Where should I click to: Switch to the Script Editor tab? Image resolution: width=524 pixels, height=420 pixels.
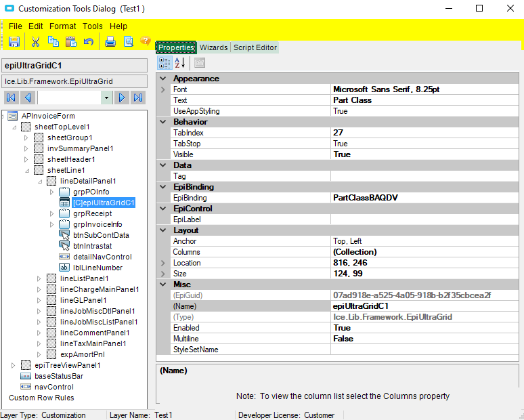[255, 47]
